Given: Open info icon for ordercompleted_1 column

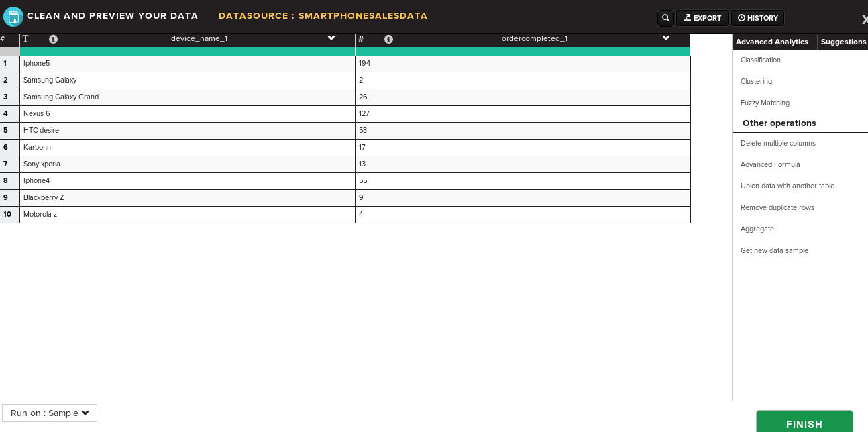Looking at the screenshot, I should (x=388, y=39).
